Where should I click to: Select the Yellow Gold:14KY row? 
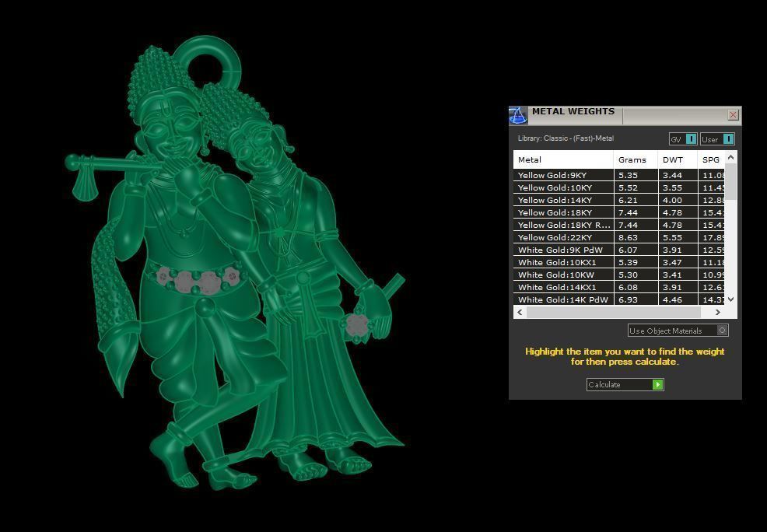618,200
